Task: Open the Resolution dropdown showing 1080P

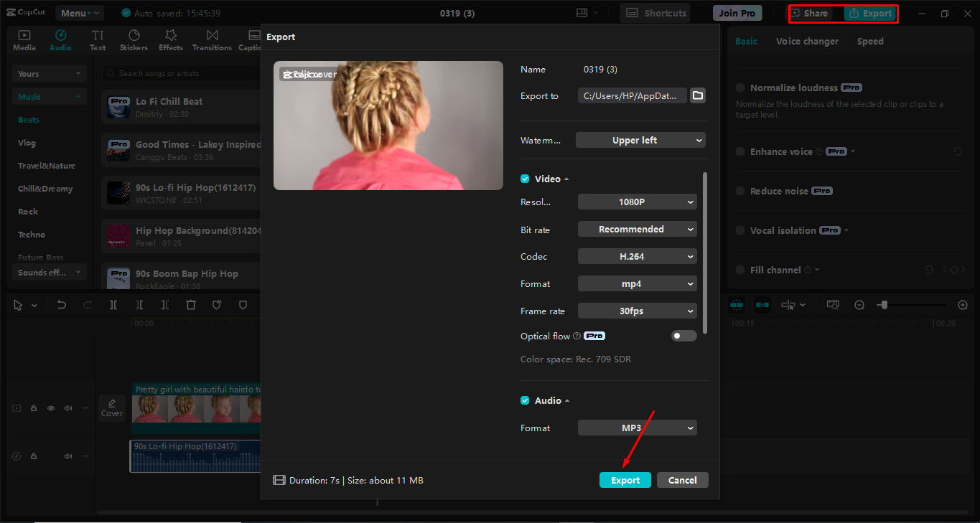Action: coord(637,202)
